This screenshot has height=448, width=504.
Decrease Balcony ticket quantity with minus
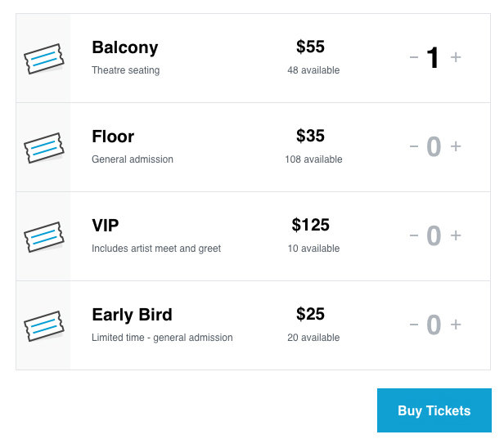[414, 57]
